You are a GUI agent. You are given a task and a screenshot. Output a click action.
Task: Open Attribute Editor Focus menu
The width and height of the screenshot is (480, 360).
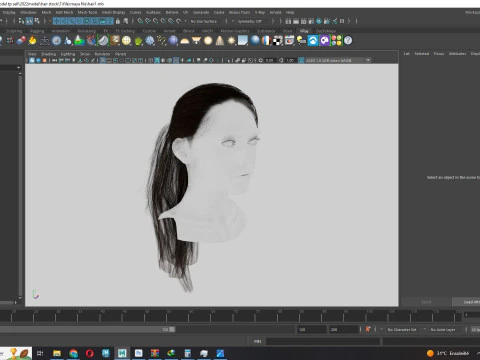(439, 53)
